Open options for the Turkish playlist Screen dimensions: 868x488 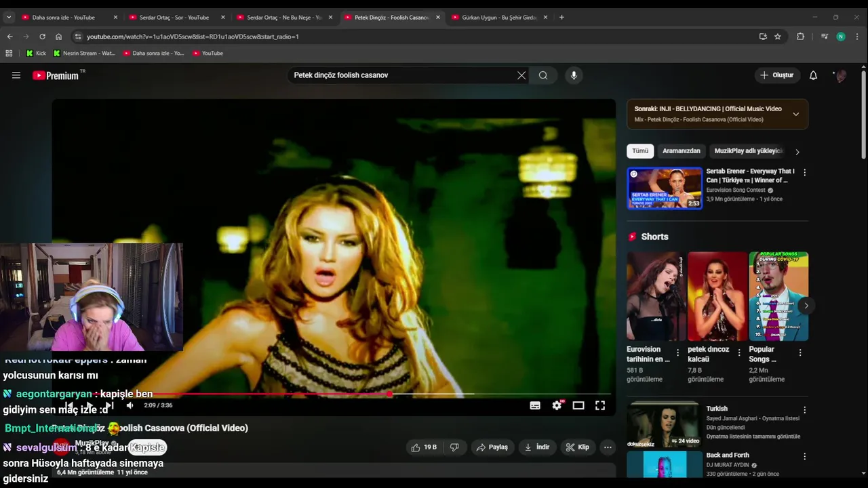(x=805, y=410)
